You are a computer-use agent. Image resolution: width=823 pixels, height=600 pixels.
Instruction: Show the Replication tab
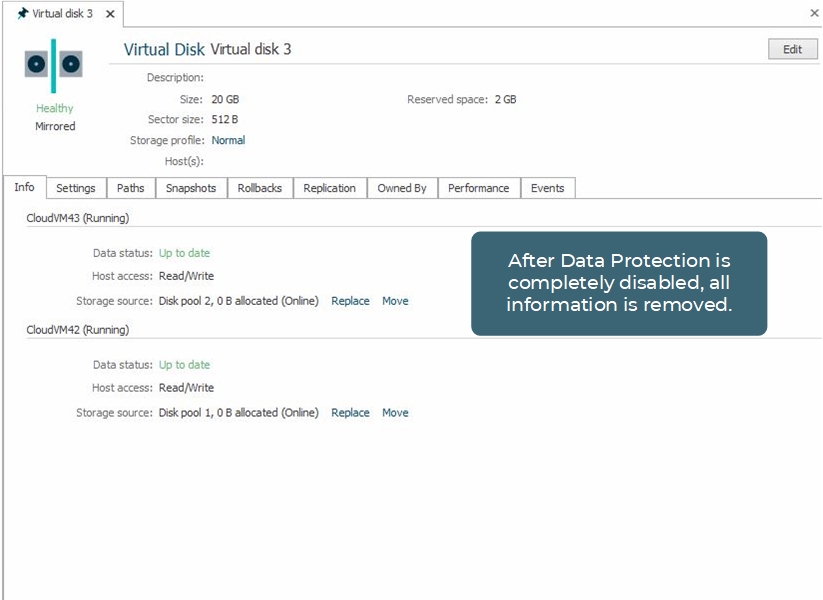[x=329, y=188]
